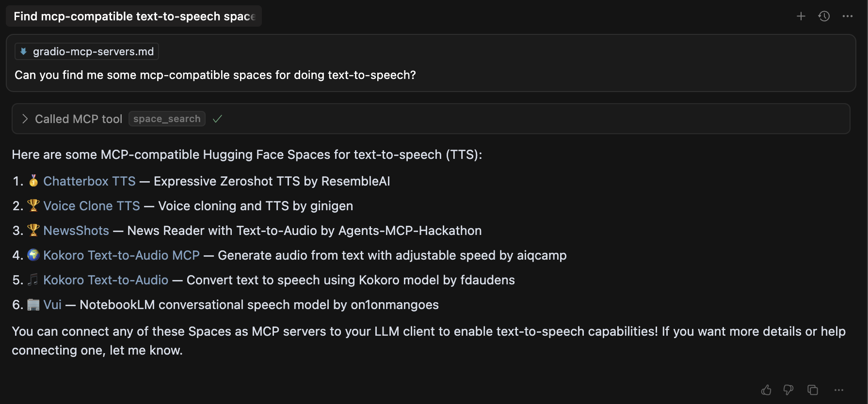The width and height of the screenshot is (868, 404).
Task: Open Chatterbox TTS link
Action: click(x=89, y=181)
